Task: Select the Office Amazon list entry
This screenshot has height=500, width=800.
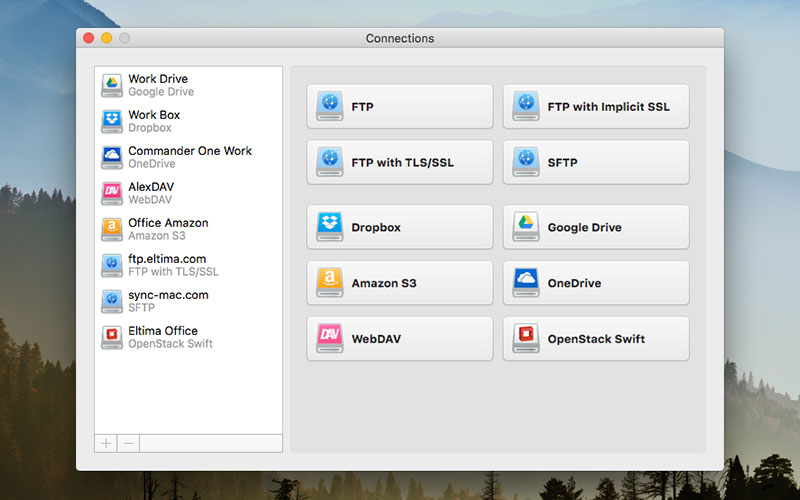Action: [x=188, y=229]
